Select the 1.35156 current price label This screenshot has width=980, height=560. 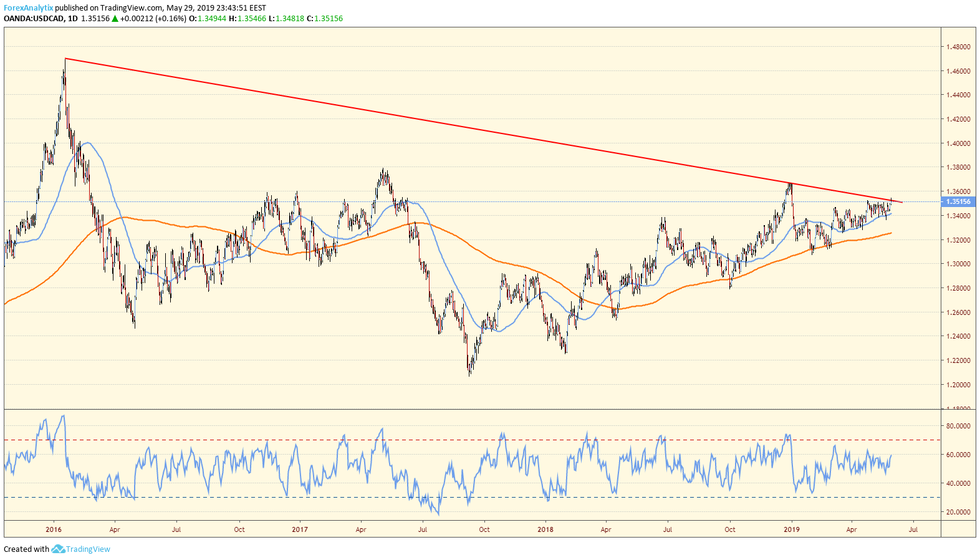pyautogui.click(x=958, y=201)
